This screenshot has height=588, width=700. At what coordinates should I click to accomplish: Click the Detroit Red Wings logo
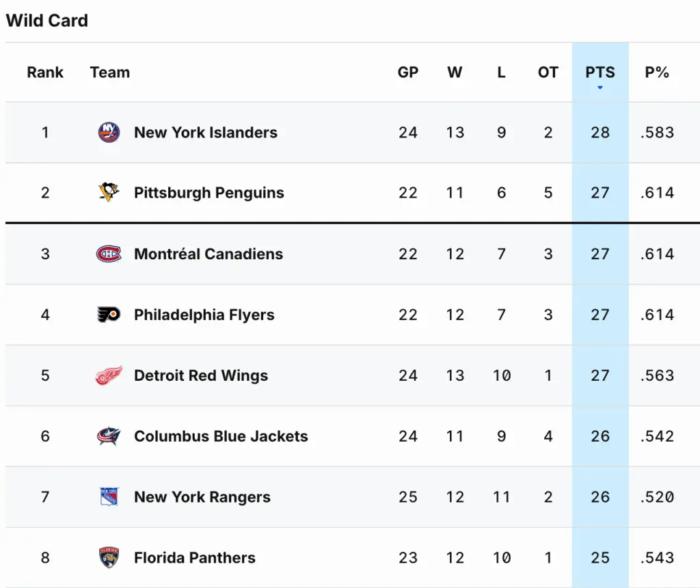(x=109, y=375)
